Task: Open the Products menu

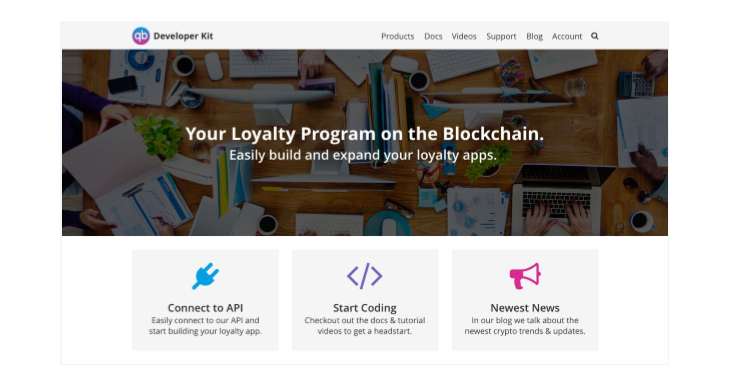Action: (x=398, y=37)
